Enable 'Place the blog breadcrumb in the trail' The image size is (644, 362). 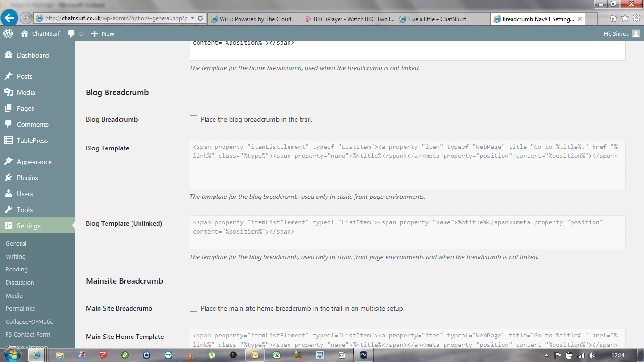193,119
